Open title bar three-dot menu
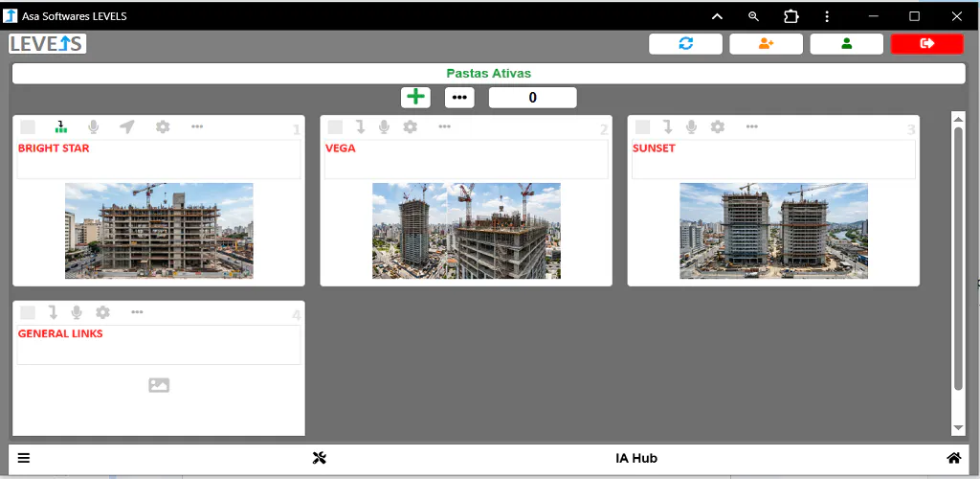 pyautogui.click(x=827, y=17)
